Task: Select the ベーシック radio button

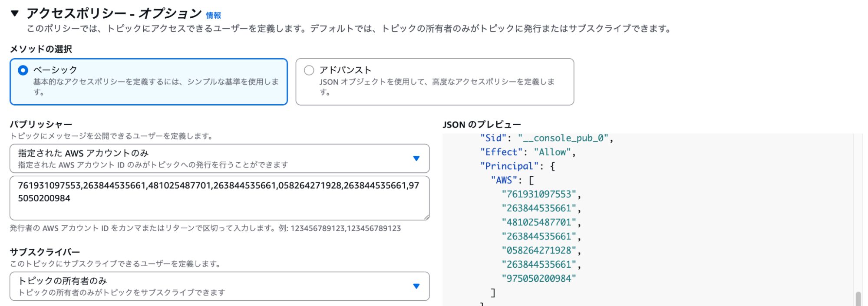Action: click(x=23, y=70)
